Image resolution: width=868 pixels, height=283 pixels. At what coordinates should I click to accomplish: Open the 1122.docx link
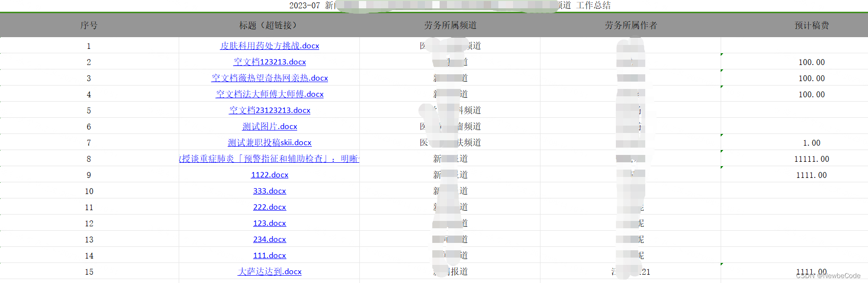coord(269,175)
